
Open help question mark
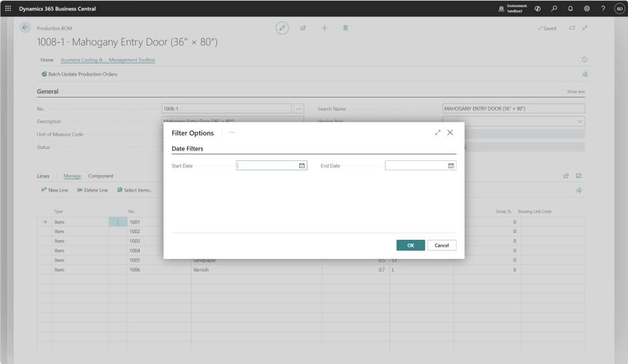[603, 9]
